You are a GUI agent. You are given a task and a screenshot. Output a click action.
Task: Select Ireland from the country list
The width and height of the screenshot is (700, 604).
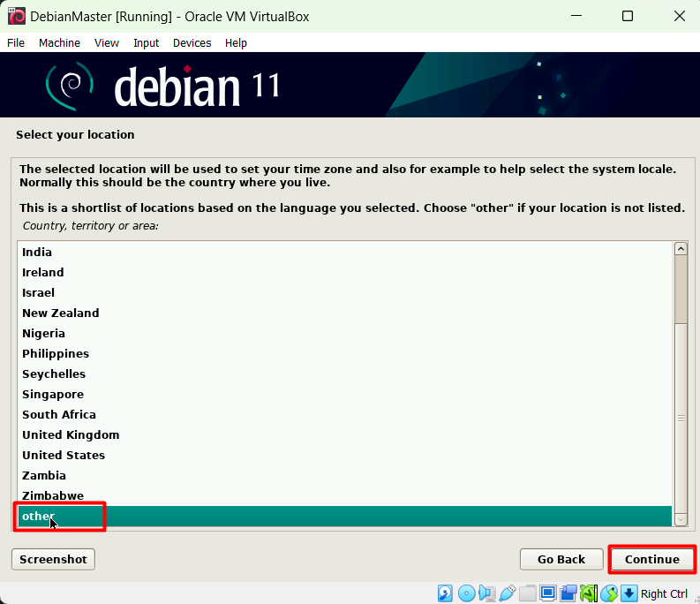click(344, 273)
